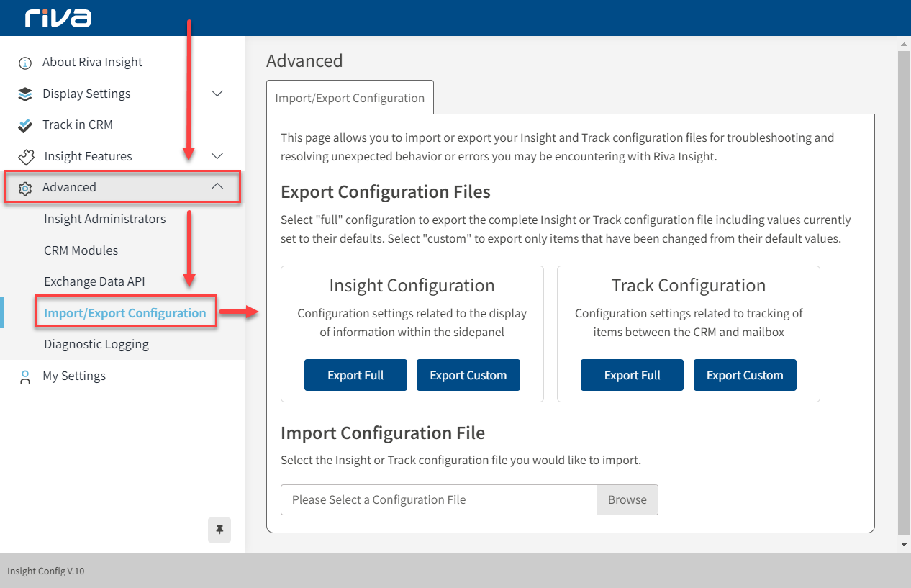Click the Browse button

point(627,499)
